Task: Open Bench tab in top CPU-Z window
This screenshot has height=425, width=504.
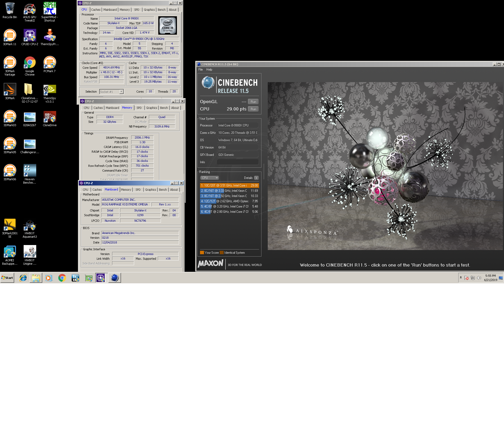Action: (162, 10)
